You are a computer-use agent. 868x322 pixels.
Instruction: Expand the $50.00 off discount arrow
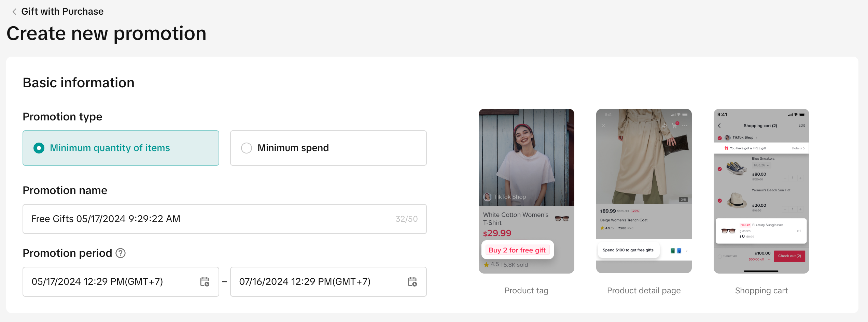[x=769, y=260]
